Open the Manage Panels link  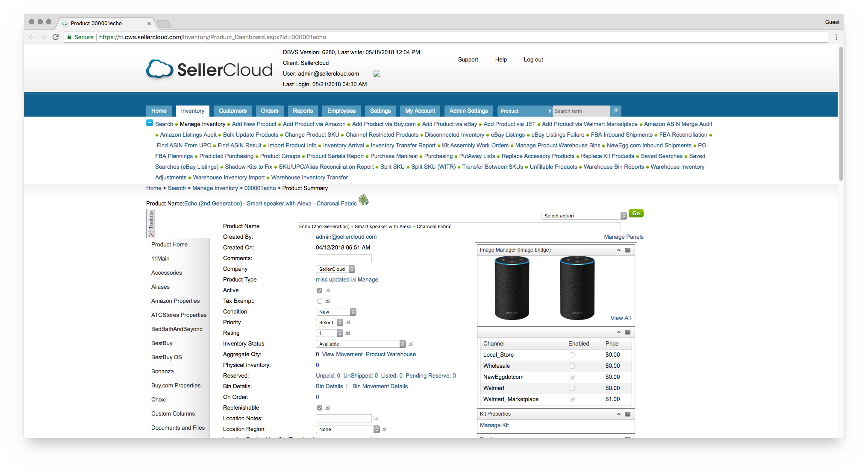click(624, 237)
